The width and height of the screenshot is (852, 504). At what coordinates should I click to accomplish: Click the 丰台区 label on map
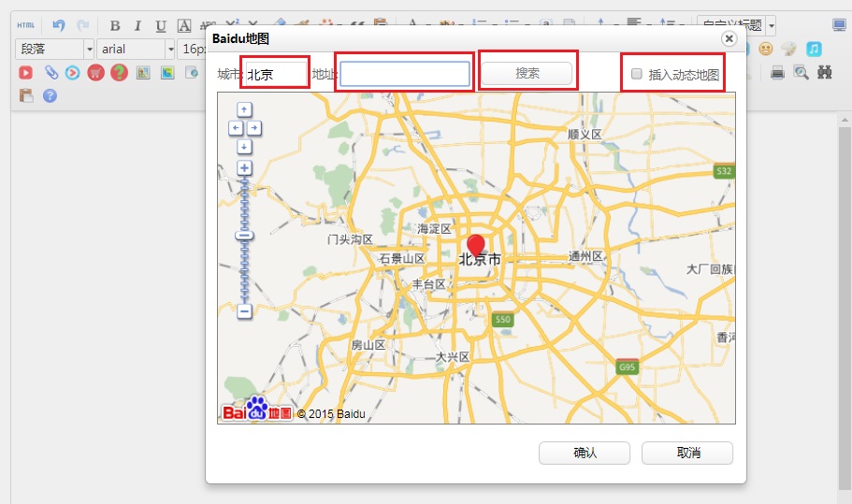pyautogui.click(x=428, y=283)
